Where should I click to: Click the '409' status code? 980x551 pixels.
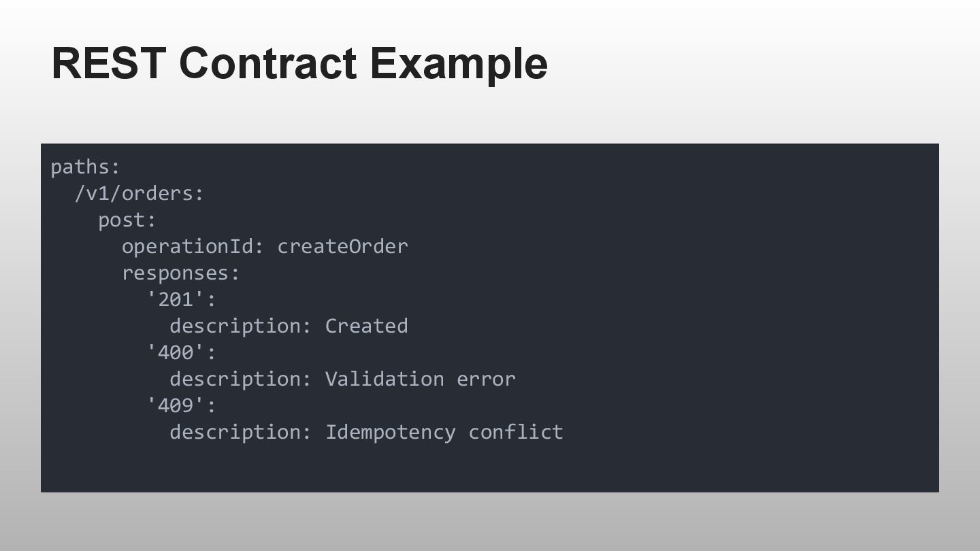tap(176, 405)
